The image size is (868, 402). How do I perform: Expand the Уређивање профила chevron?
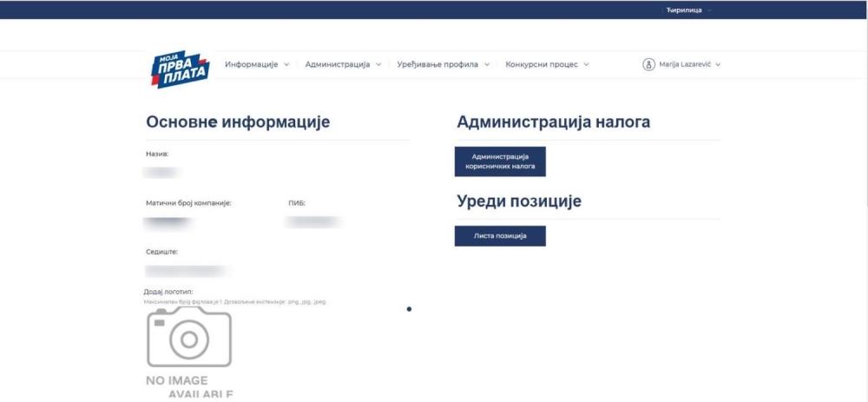pos(487,64)
